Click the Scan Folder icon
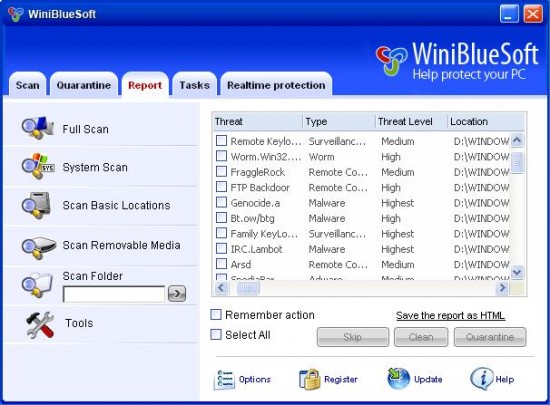550x405 pixels. (37, 285)
